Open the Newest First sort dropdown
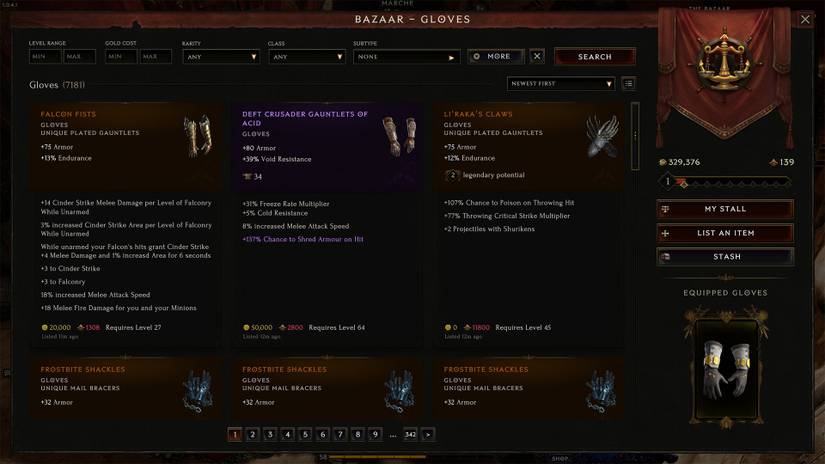The height and width of the screenshot is (464, 825). tap(561, 84)
